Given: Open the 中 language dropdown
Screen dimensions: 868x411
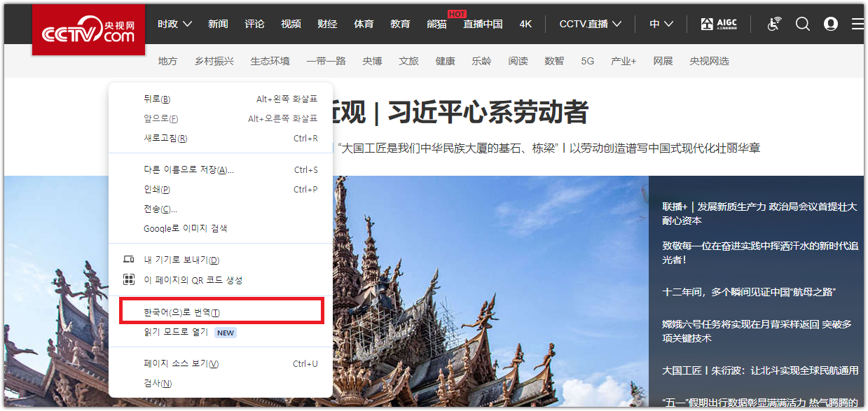Looking at the screenshot, I should click(661, 24).
